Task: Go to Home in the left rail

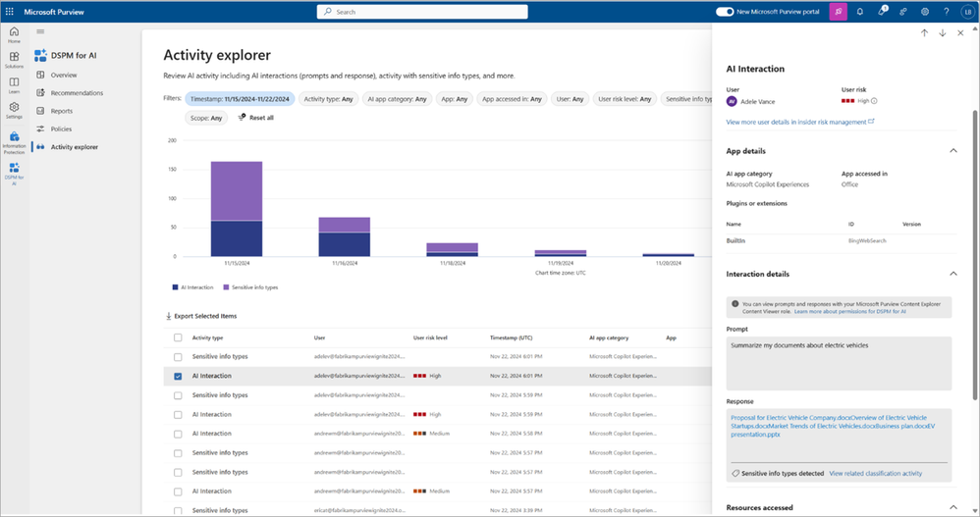Action: click(x=14, y=34)
